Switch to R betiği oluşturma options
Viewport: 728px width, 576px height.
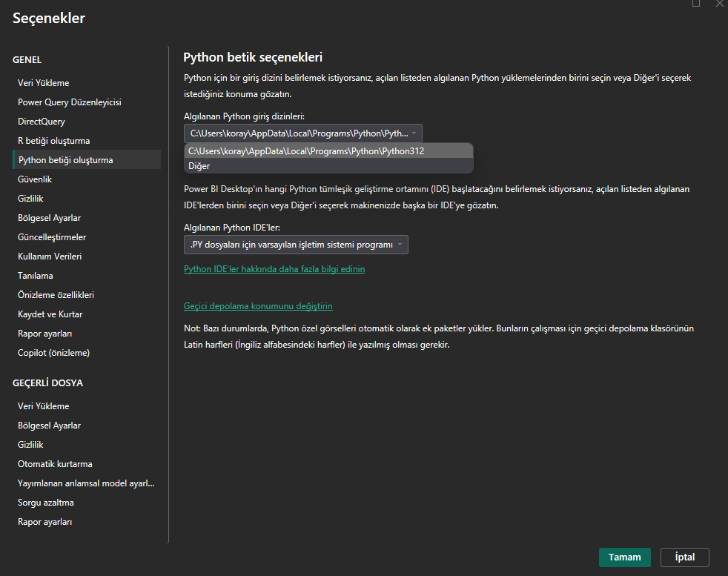(54, 141)
